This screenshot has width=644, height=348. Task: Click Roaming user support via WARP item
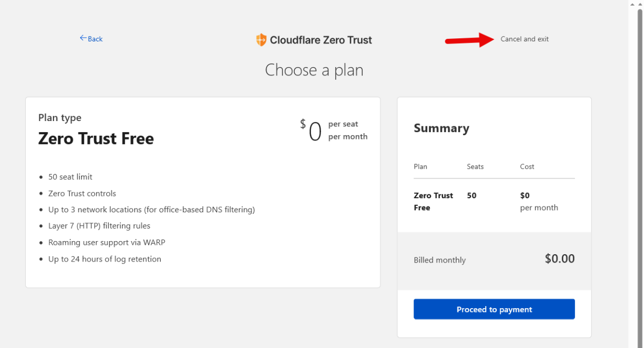[x=107, y=243]
